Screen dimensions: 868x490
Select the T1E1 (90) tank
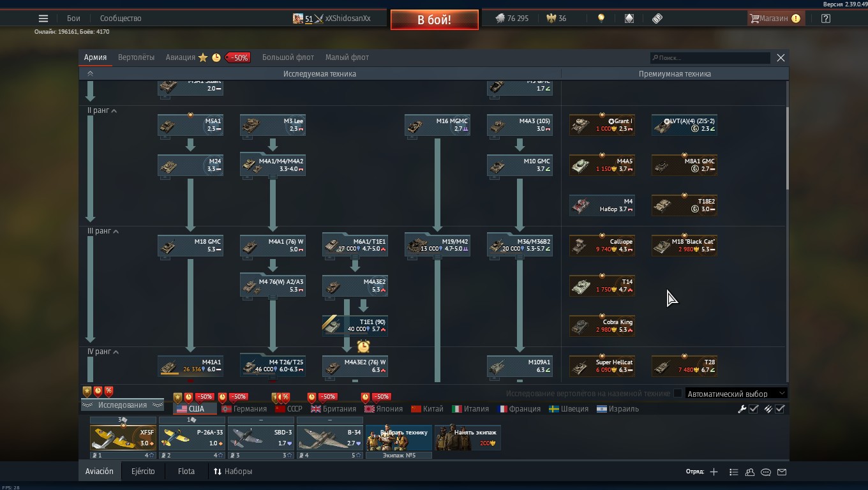355,326
